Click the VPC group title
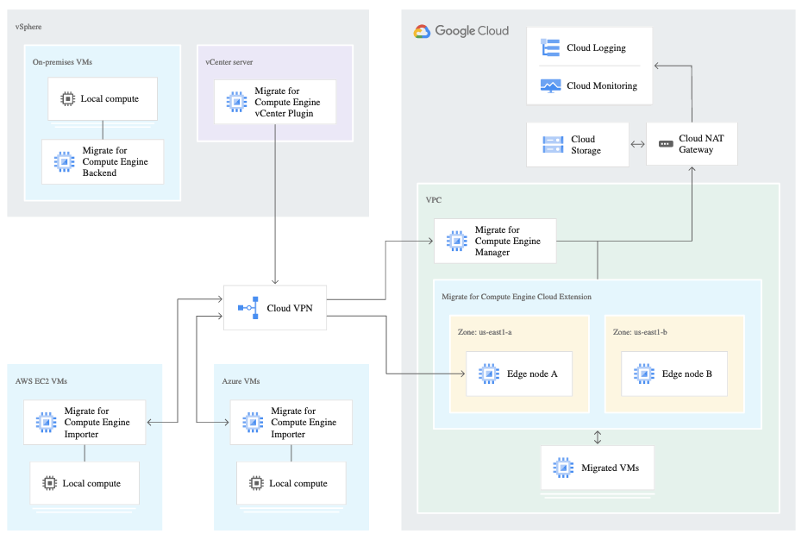 pyautogui.click(x=433, y=200)
